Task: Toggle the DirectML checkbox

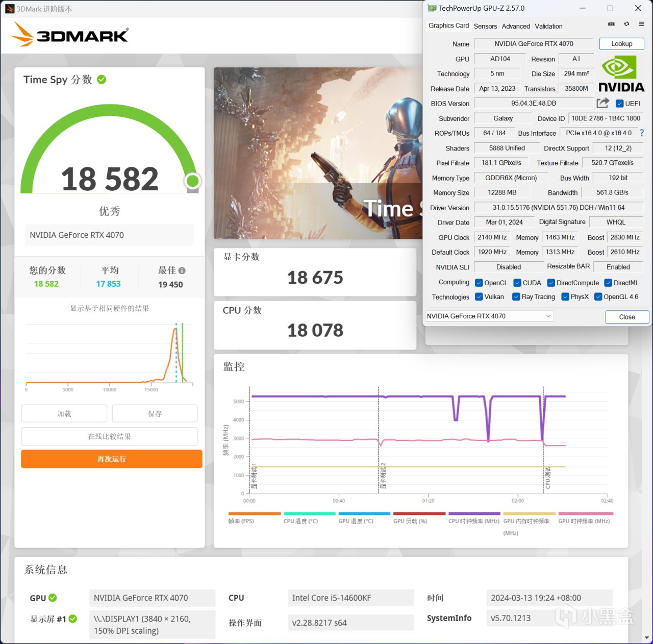Action: click(608, 283)
